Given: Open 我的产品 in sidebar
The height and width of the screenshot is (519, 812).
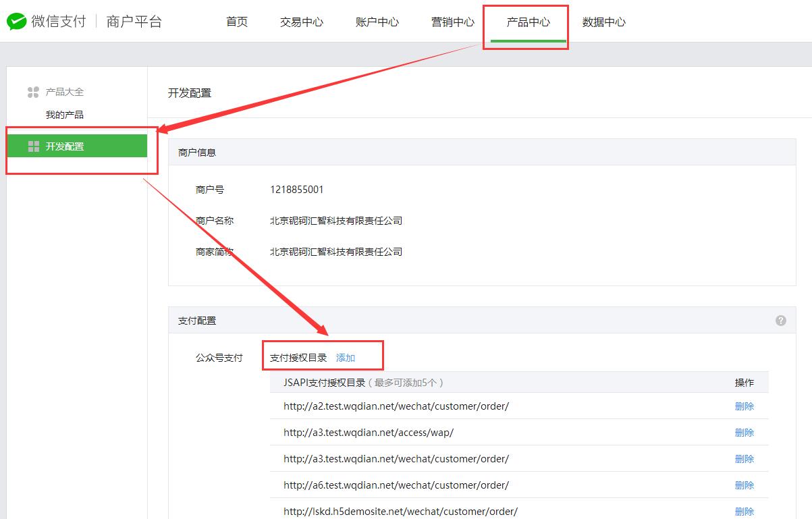Looking at the screenshot, I should [65, 115].
